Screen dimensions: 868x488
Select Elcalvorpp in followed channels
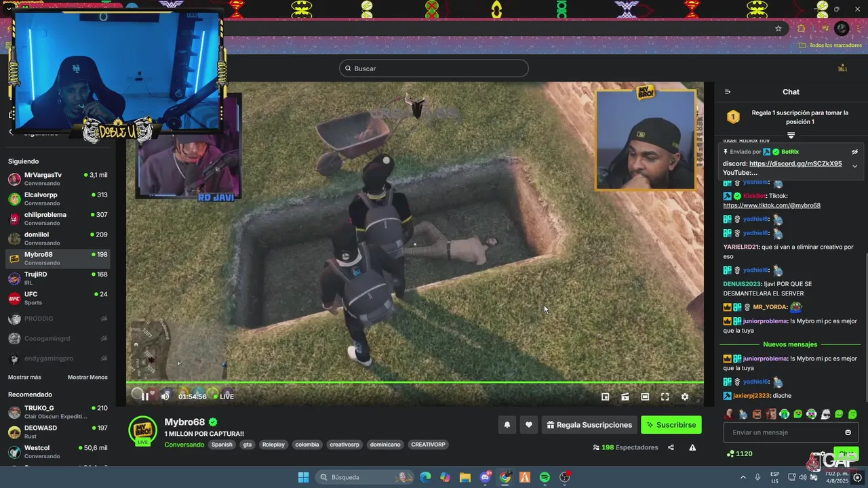58,199
